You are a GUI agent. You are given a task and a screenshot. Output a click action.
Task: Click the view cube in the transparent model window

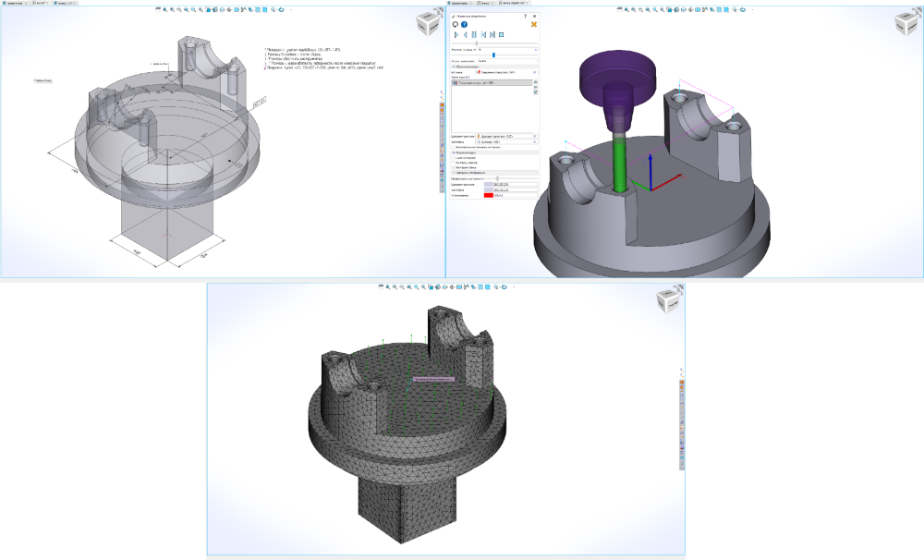pyautogui.click(x=429, y=24)
